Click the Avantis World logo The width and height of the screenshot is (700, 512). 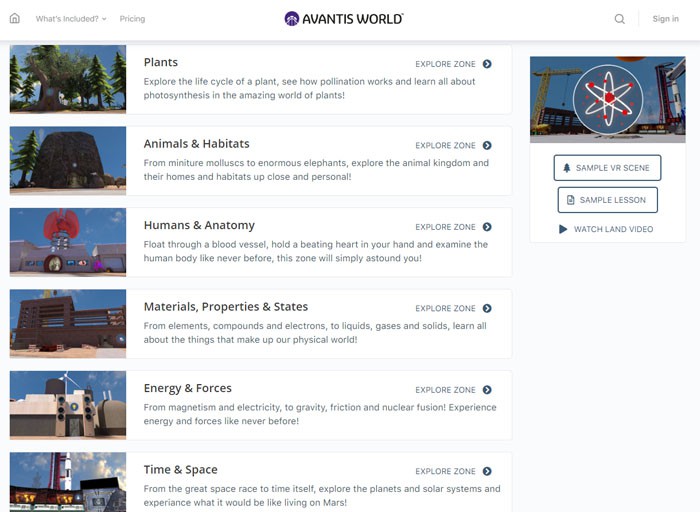pyautogui.click(x=344, y=19)
